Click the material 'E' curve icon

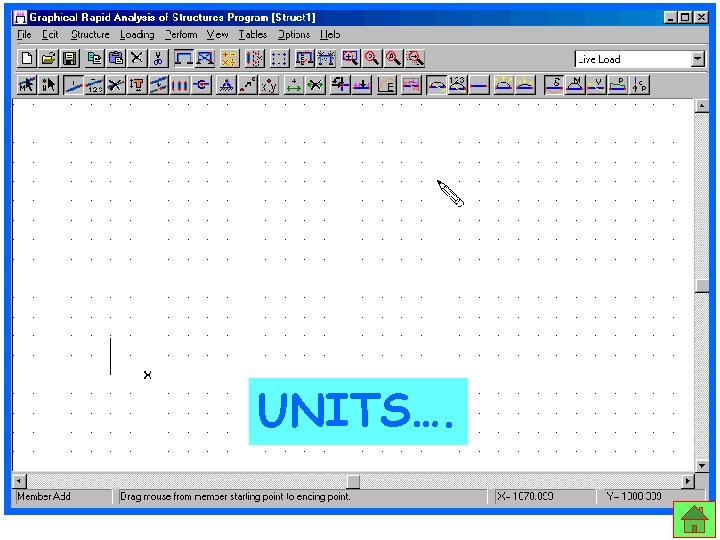click(x=387, y=85)
